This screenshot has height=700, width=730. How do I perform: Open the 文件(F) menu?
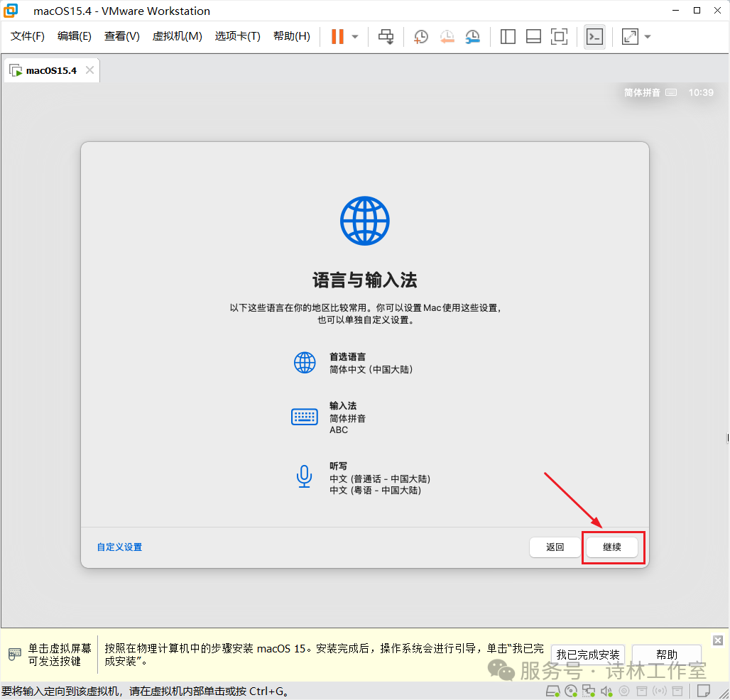tap(28, 35)
